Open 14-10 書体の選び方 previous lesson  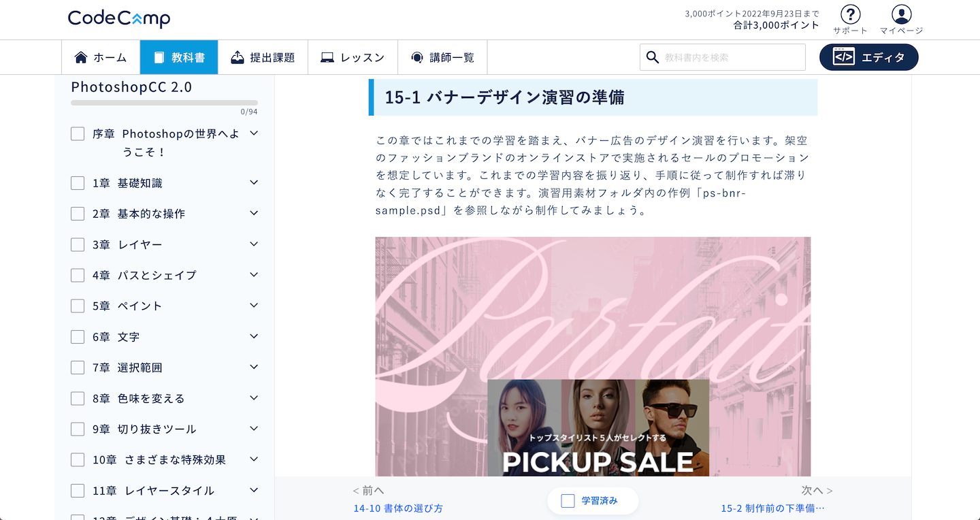398,507
